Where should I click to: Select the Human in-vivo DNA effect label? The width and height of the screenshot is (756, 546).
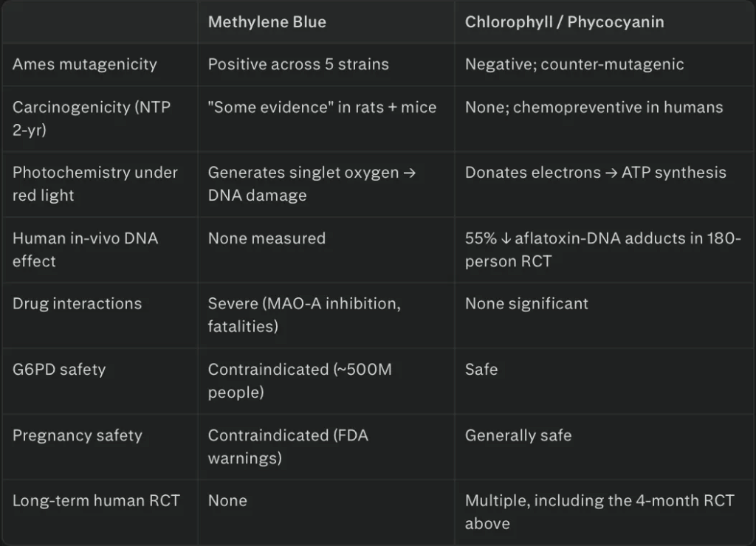coord(86,249)
